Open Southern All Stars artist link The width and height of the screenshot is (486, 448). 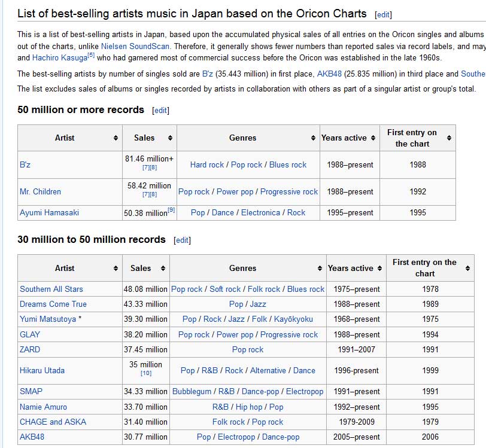(x=51, y=289)
